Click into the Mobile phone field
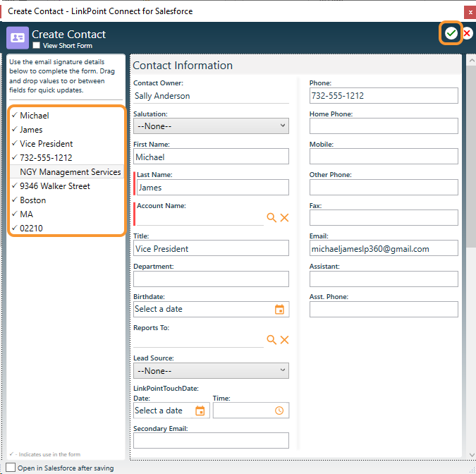The height and width of the screenshot is (474, 476). click(384, 157)
